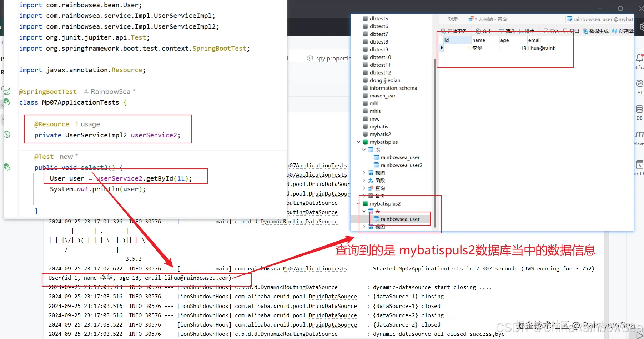
Task: Open the 文本 text dropdown in Navicat toolbar
Action: point(486,31)
